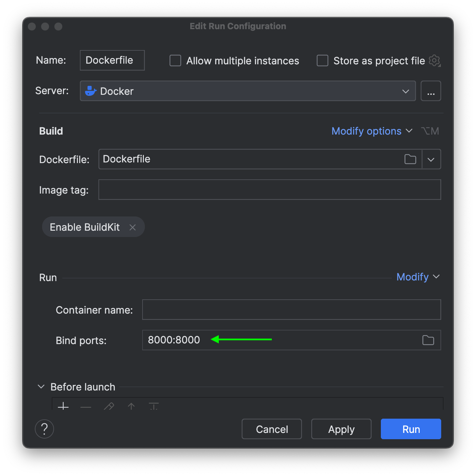Image resolution: width=476 pixels, height=476 pixels.
Task: Open the Run section Modify menu
Action: (418, 277)
